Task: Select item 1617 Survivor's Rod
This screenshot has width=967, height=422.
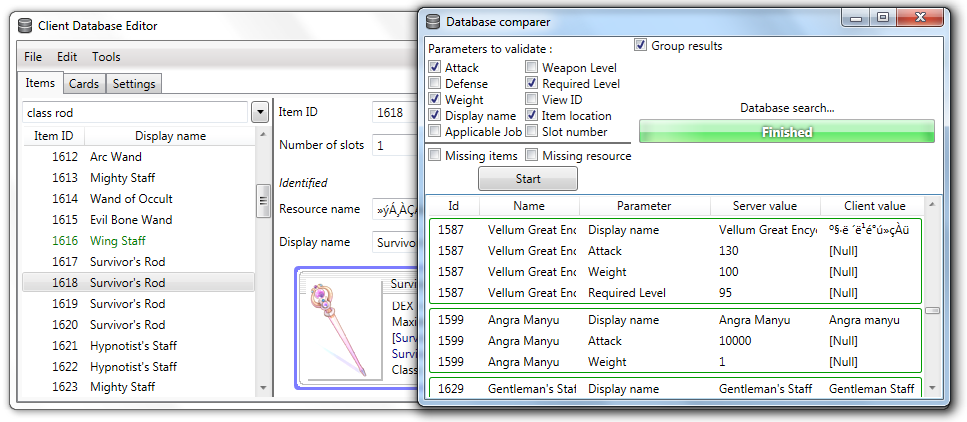Action: click(x=139, y=262)
